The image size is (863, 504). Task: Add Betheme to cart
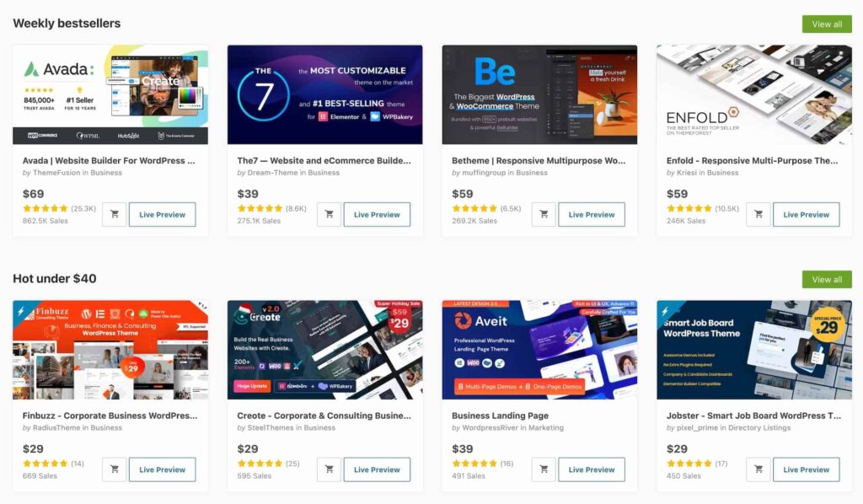[544, 215]
